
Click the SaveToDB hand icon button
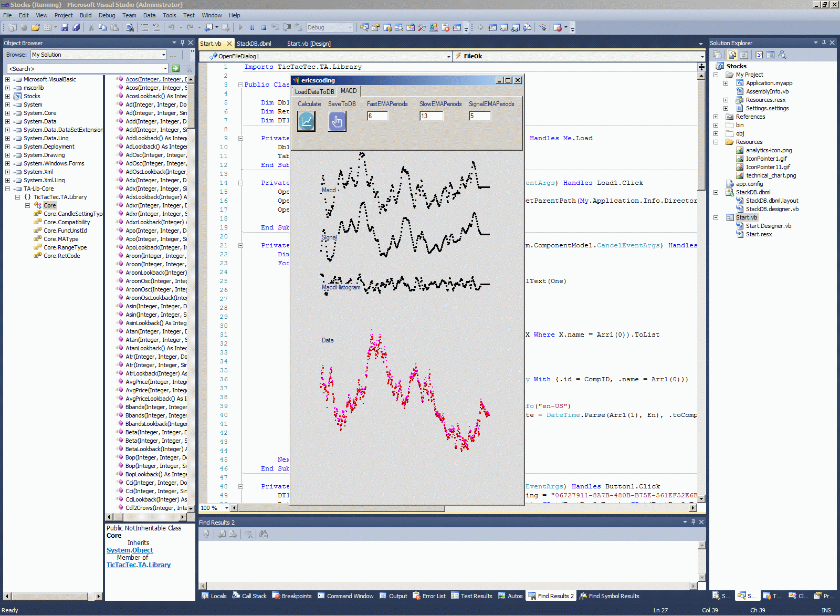(x=337, y=121)
